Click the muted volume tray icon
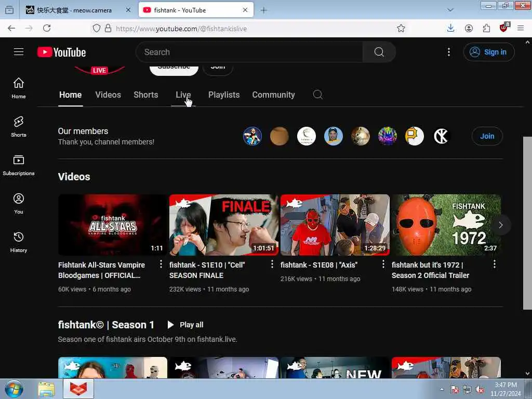 point(480,390)
